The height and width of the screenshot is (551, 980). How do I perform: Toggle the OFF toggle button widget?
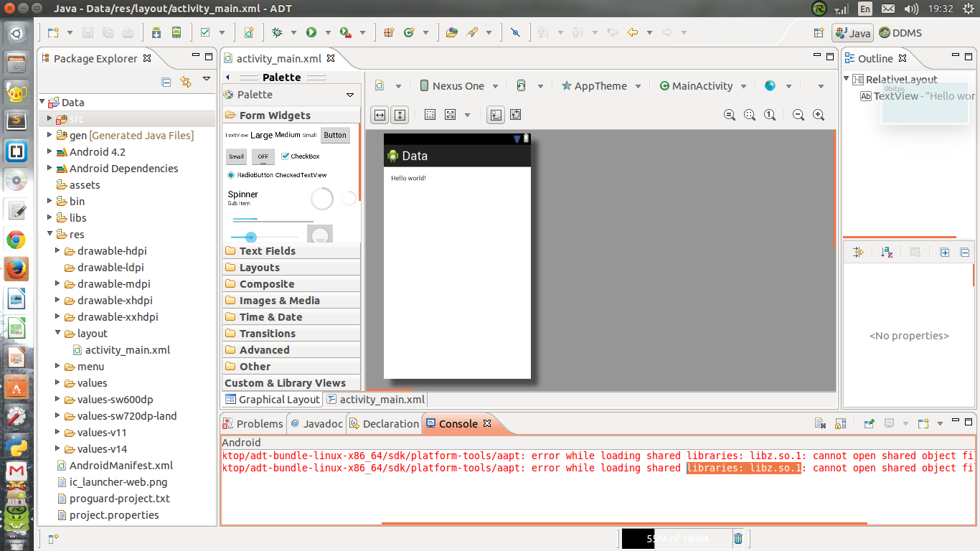tap(263, 156)
